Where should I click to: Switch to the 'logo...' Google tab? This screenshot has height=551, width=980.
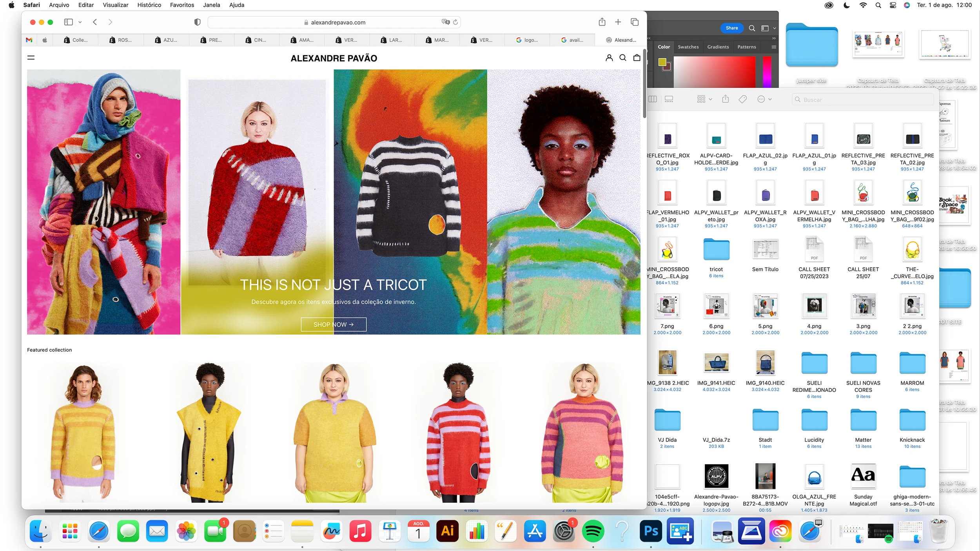pos(527,40)
